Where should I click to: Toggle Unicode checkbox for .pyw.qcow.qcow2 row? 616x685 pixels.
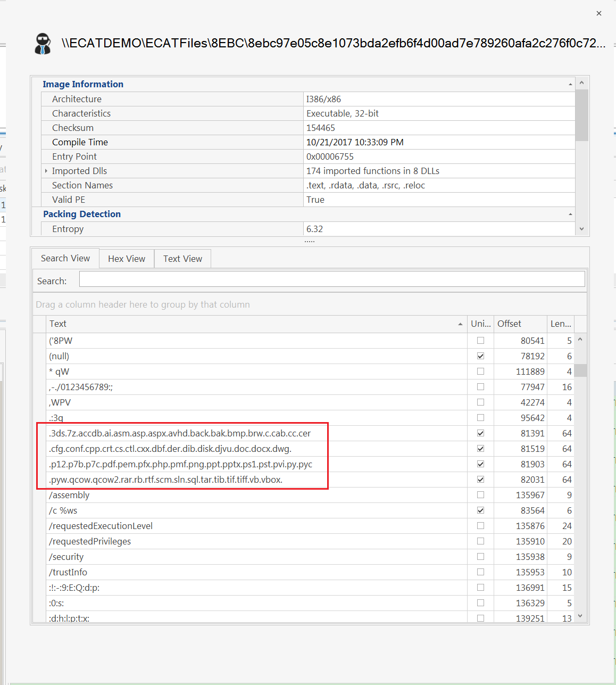[x=481, y=480]
